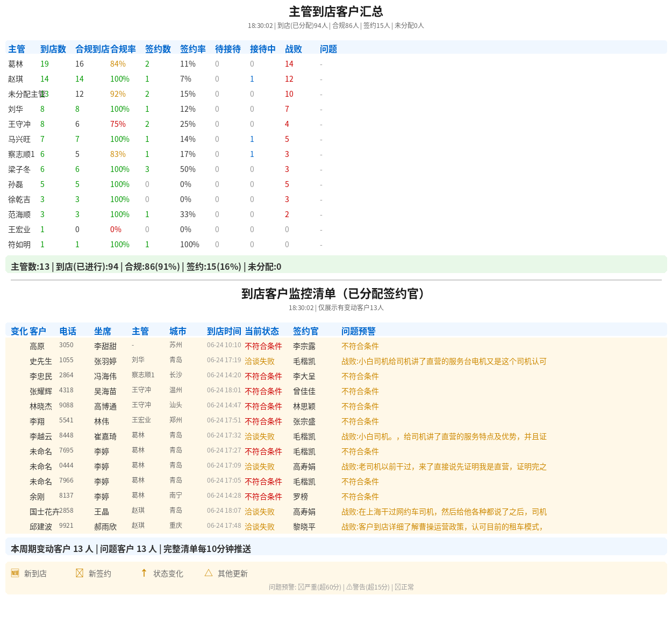Click signing officer 曾佳佳
Viewport: 672px width, 617px height.
coord(304,391)
